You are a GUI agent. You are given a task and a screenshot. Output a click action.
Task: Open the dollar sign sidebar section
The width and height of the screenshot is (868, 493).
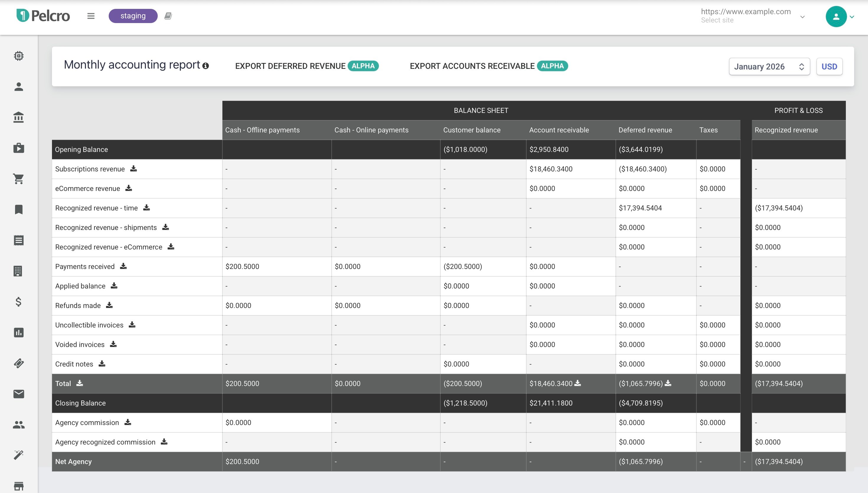tap(19, 302)
